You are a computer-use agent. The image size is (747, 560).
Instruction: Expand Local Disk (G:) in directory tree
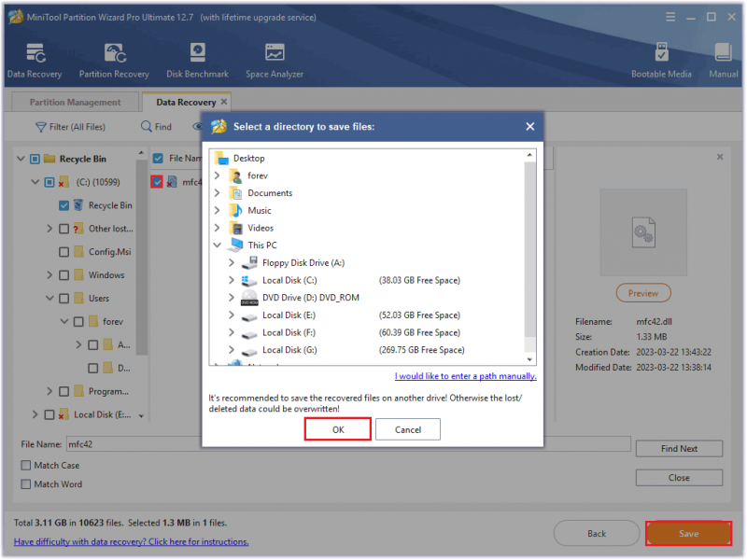click(232, 350)
